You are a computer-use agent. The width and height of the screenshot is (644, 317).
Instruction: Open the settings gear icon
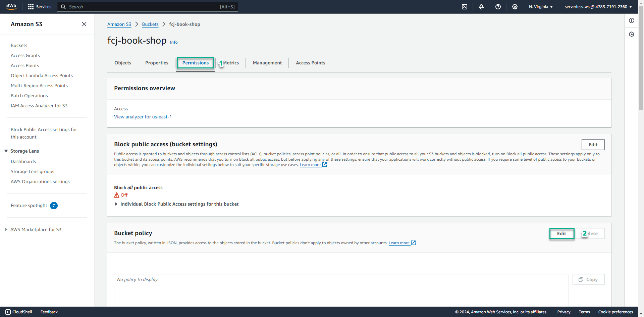[x=515, y=7]
